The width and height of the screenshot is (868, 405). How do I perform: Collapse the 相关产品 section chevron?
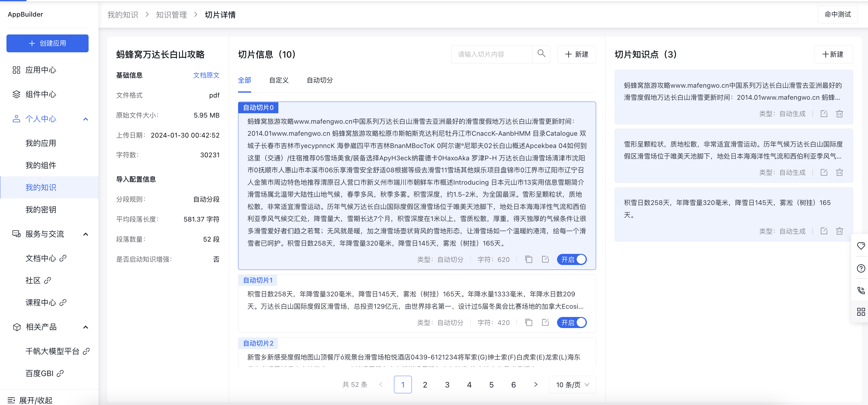coord(86,327)
